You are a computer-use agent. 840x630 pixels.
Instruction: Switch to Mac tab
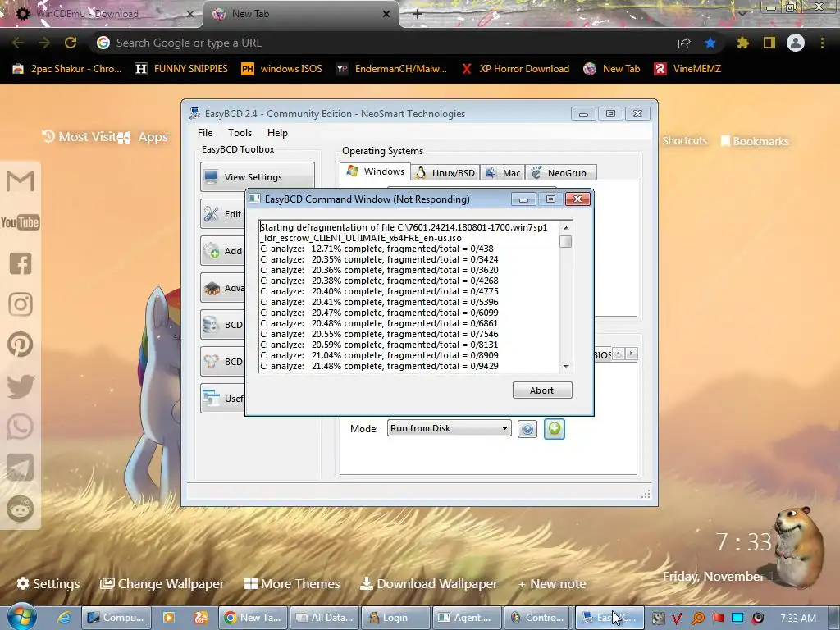click(503, 172)
